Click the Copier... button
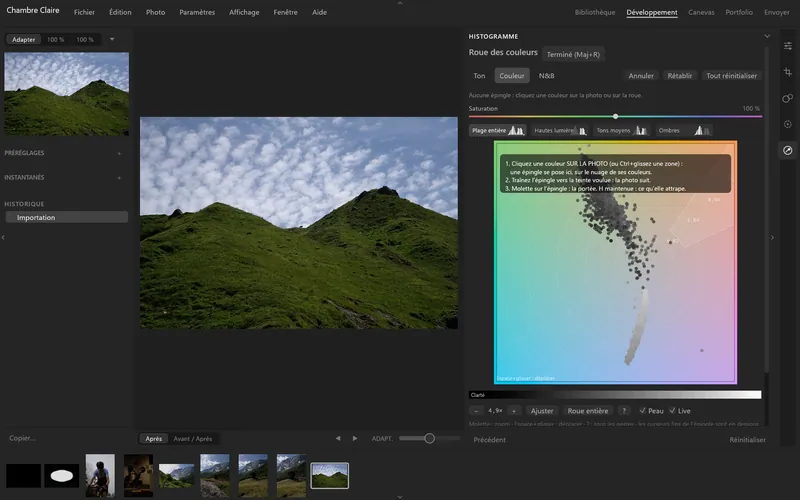This screenshot has height=500, width=800. point(22,438)
